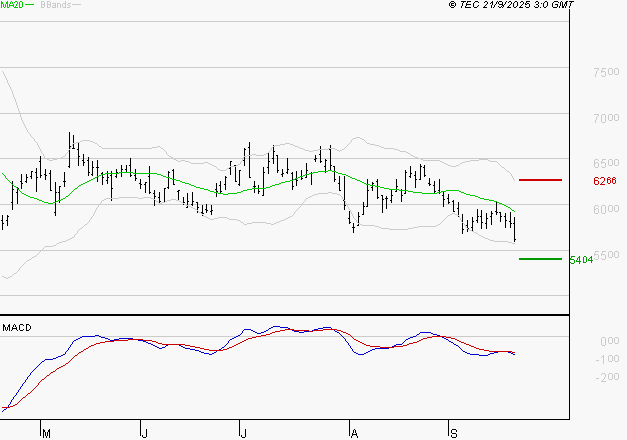Viewport: 627px width, 440px height.
Task: Click the MACD line's starting point at bottom-left
Action: 5,409
